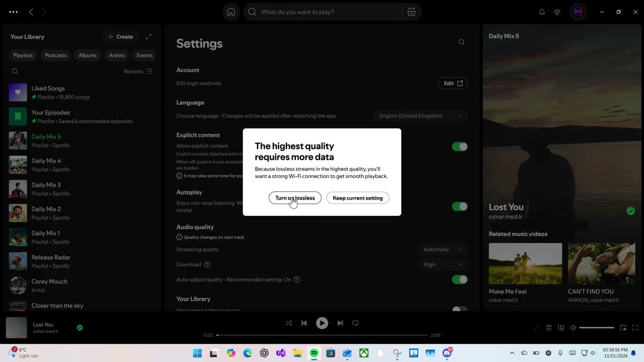The width and height of the screenshot is (644, 362).
Task: Enable repeat in the player bar
Action: (x=355, y=323)
